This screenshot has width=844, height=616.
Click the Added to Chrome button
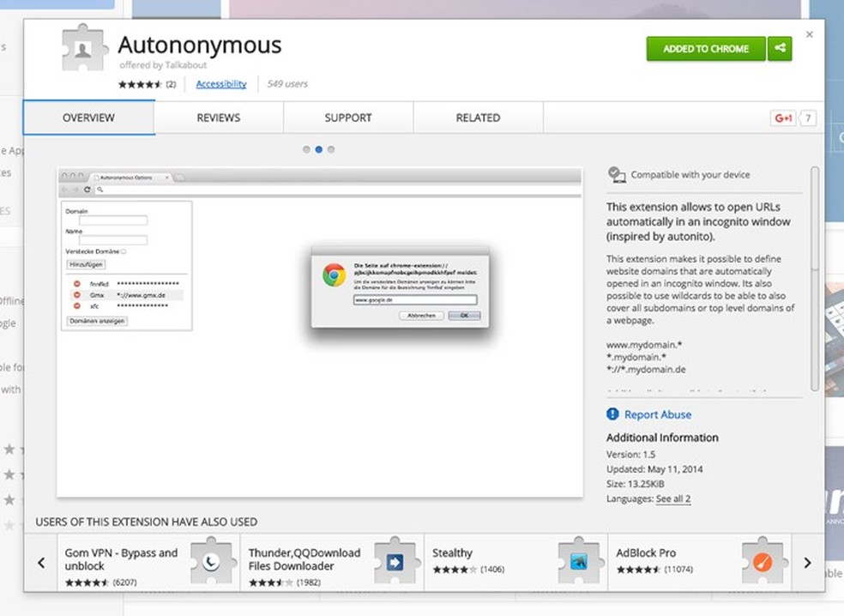705,49
